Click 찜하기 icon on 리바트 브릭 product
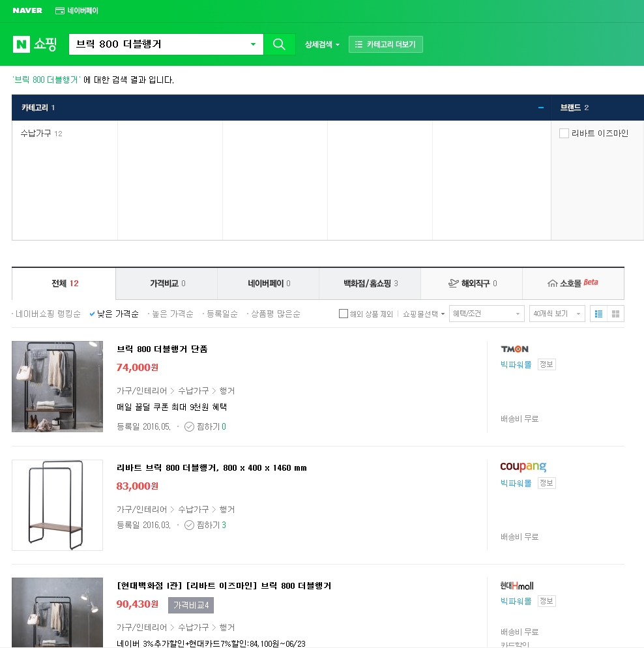The image size is (644, 648). [189, 525]
